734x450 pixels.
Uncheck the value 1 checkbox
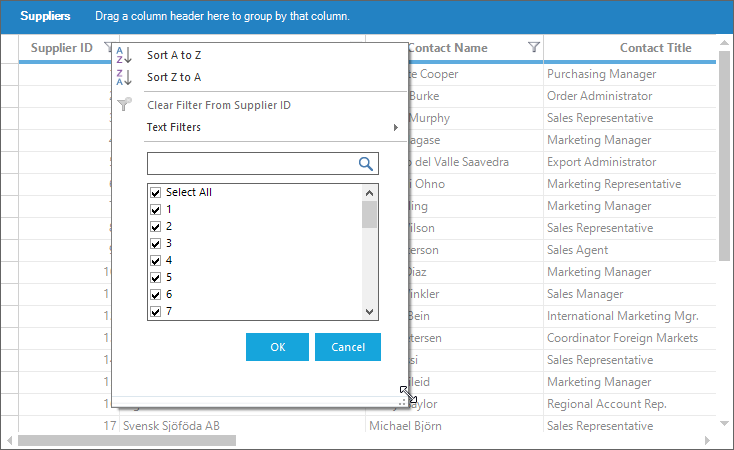pos(155,209)
